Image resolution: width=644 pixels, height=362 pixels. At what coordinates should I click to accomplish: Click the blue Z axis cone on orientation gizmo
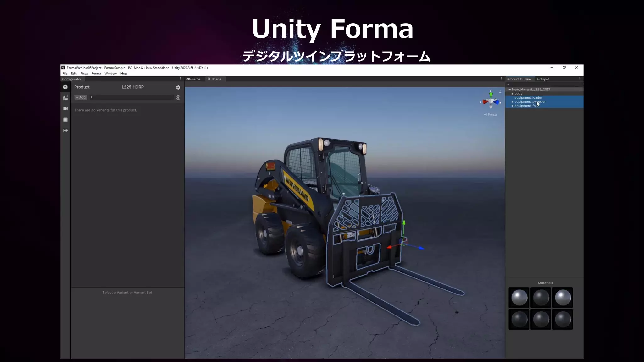pos(497,102)
